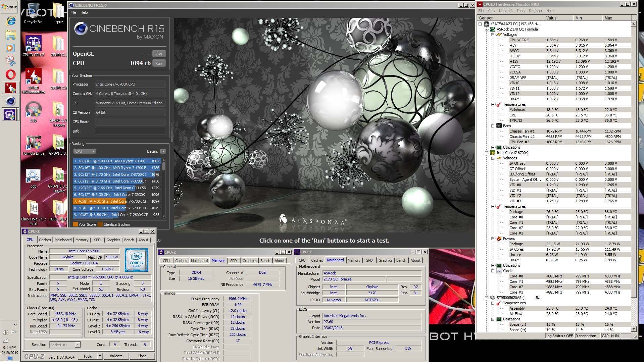Click the Details arrow button in Ranking

(163, 151)
